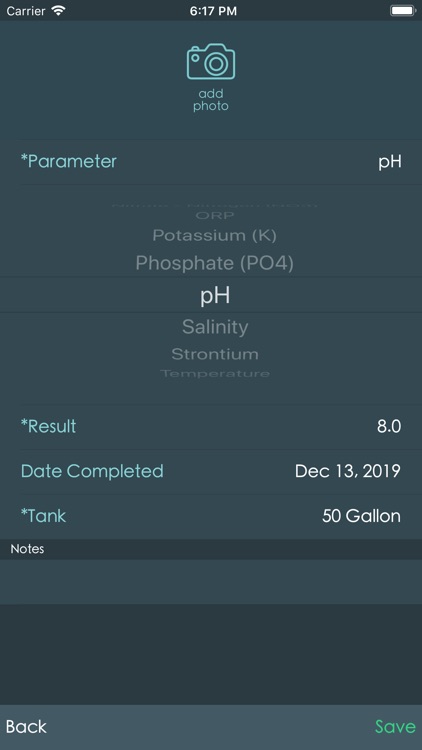Tap the camera icon to add photo

click(211, 61)
